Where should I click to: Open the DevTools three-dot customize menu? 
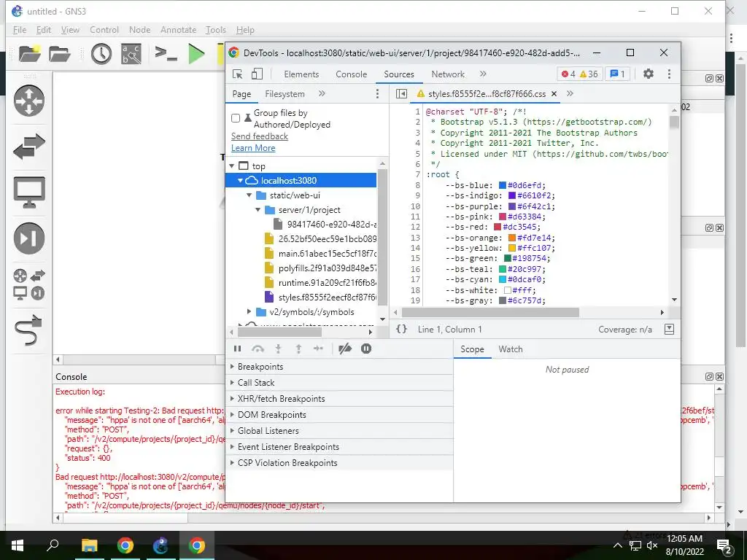pyautogui.click(x=669, y=74)
